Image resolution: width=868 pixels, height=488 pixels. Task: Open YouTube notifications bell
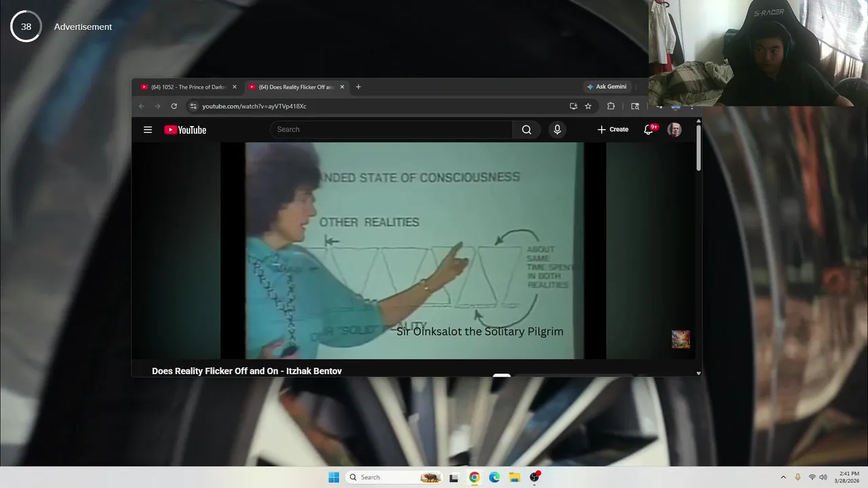coord(648,129)
